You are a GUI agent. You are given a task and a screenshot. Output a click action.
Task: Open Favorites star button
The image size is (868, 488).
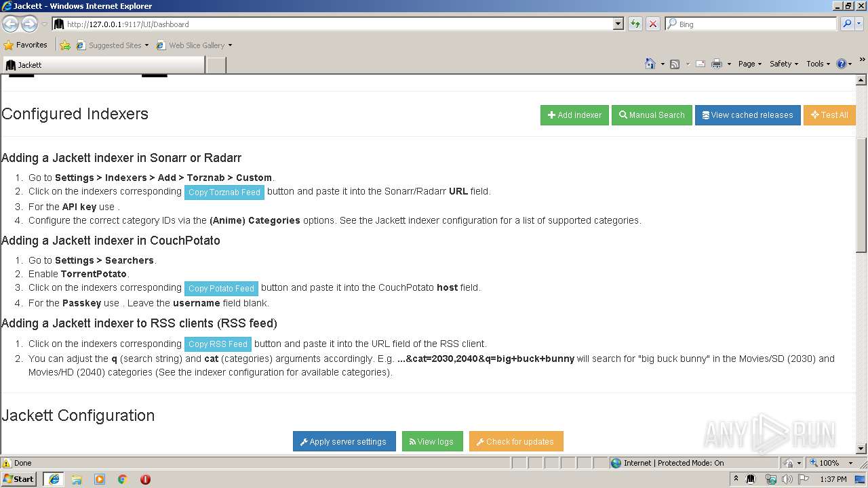pyautogui.click(x=25, y=45)
